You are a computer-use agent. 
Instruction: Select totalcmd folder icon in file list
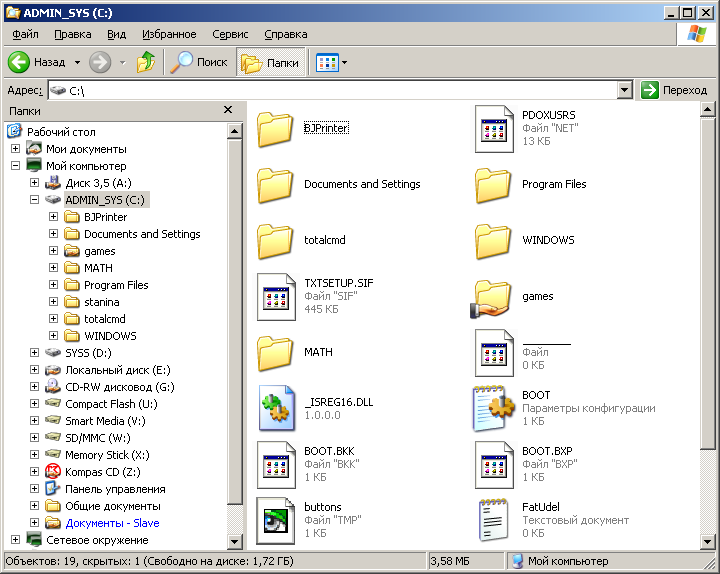tap(275, 242)
